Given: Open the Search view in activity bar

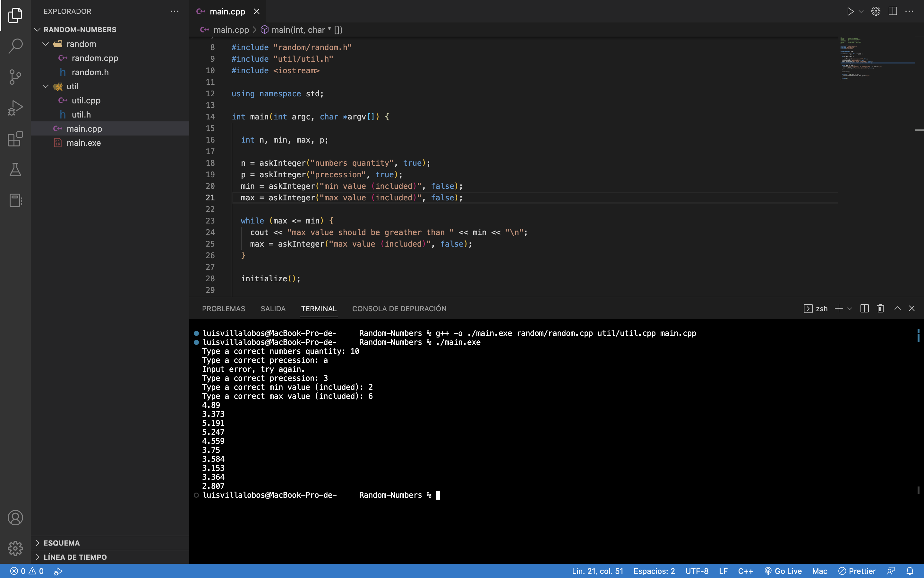Looking at the screenshot, I should pos(15,46).
